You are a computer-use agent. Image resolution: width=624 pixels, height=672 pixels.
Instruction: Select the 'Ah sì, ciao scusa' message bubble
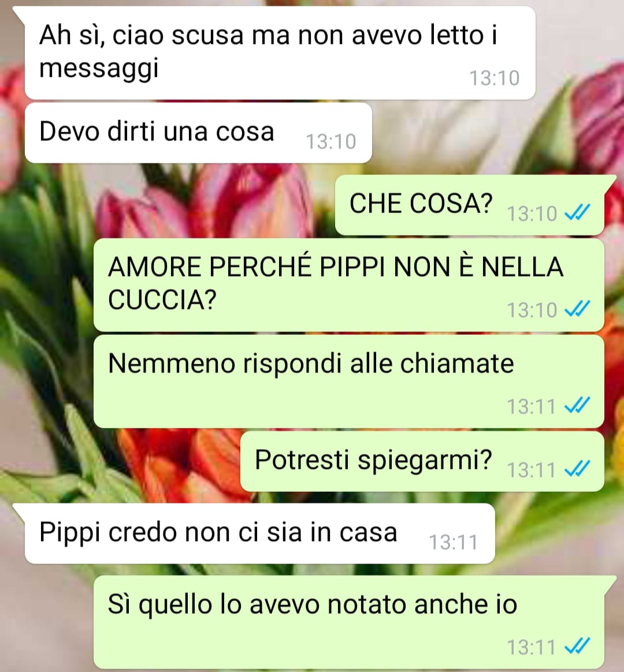280,53
